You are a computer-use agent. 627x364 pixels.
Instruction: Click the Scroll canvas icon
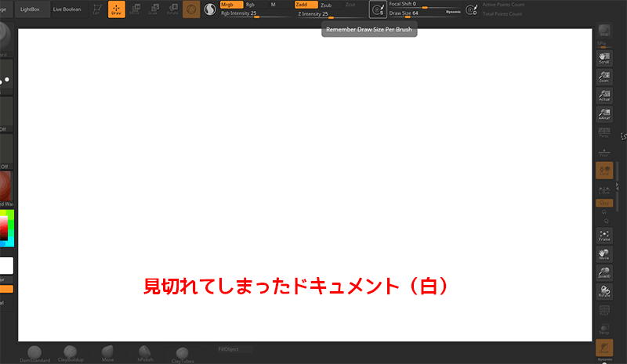603,57
